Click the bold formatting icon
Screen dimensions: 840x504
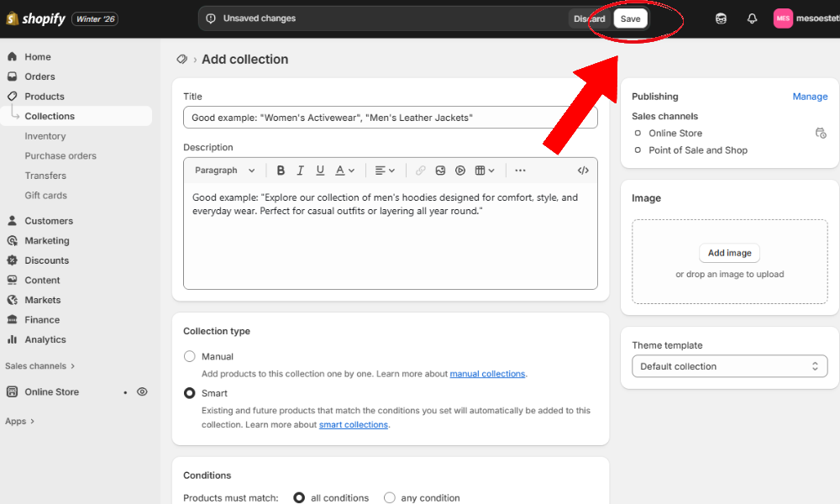(x=281, y=171)
